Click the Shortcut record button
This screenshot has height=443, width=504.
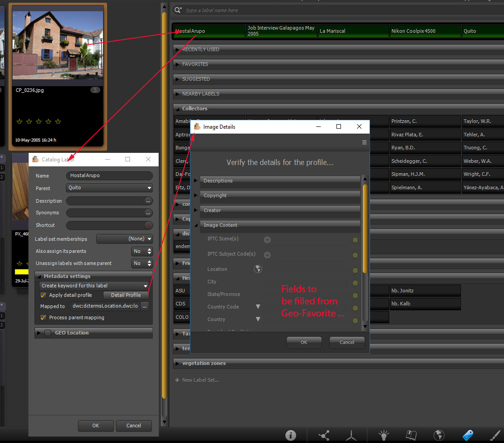148,226
